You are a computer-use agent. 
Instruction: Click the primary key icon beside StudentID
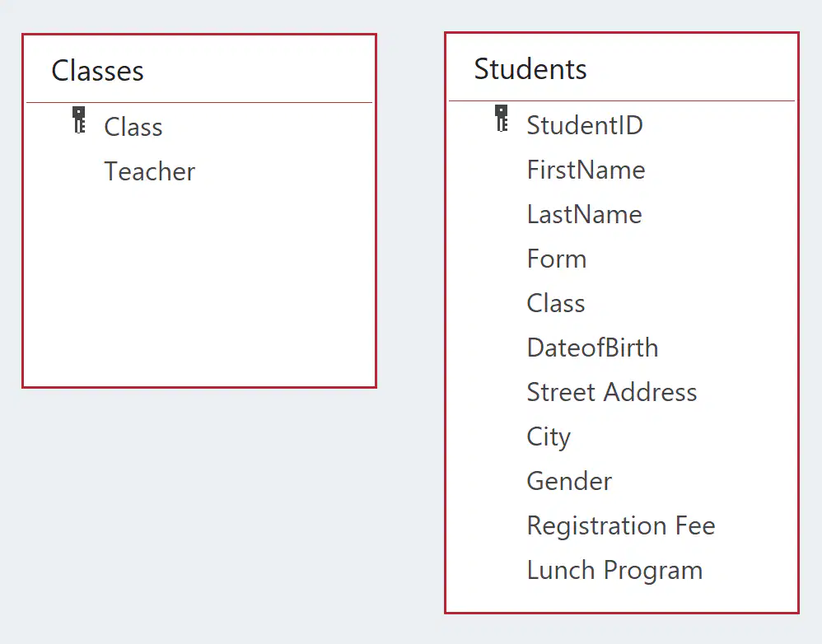point(501,119)
